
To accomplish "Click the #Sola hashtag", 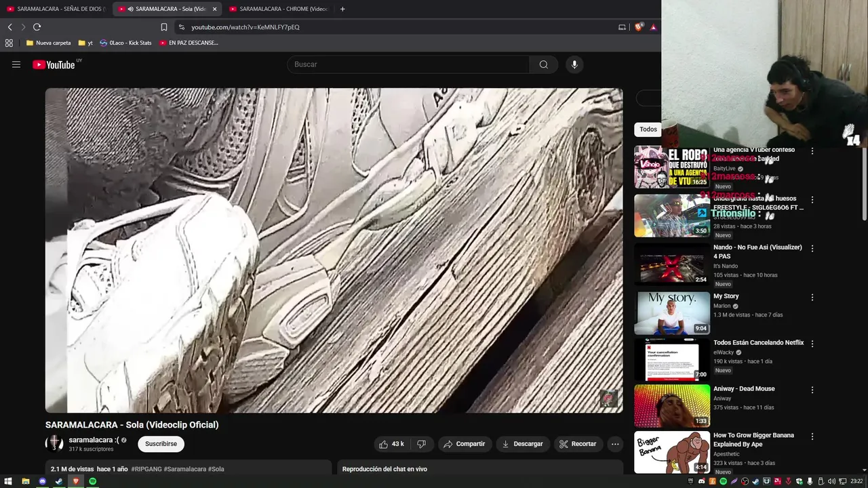I will click(x=216, y=469).
